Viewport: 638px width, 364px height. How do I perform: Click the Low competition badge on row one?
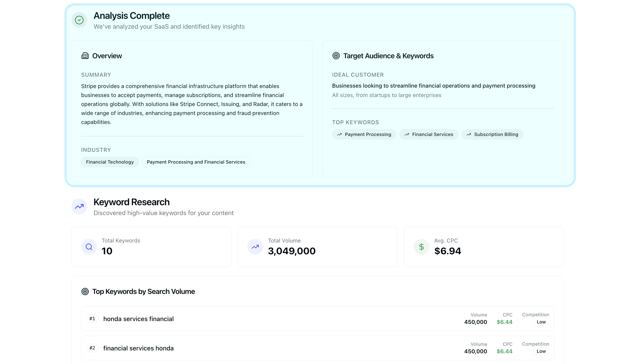[x=541, y=322]
